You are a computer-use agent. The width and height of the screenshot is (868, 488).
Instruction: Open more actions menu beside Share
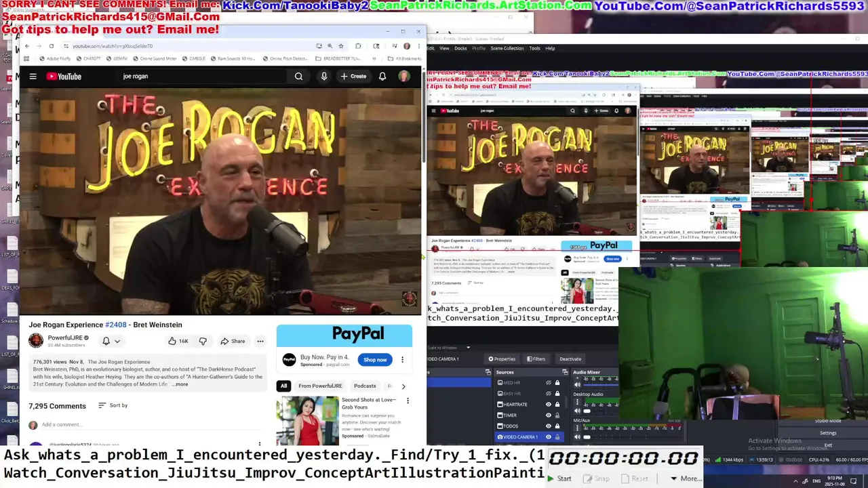pos(260,341)
